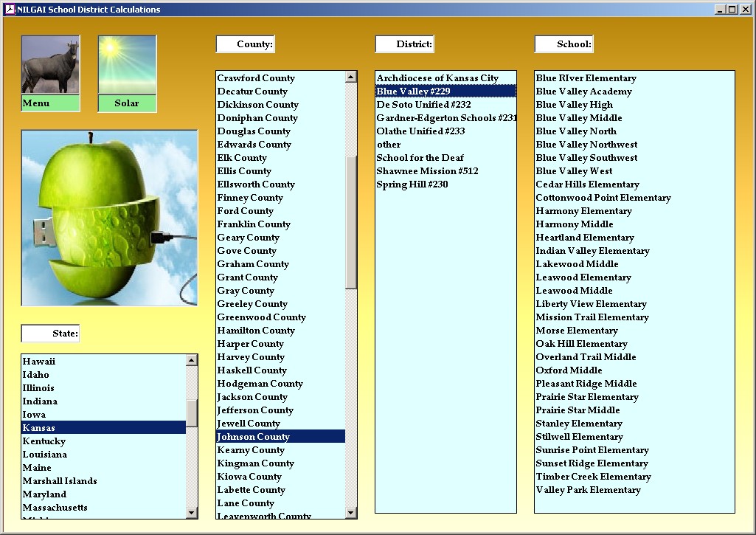The width and height of the screenshot is (756, 535).
Task: Click the Solar label button
Action: [127, 103]
